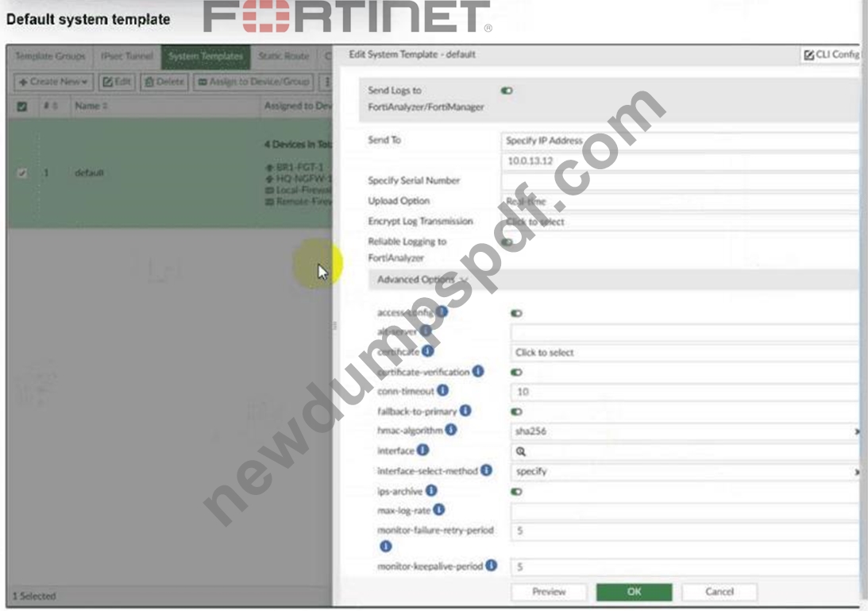Click the info icon beside certificate
The height and width of the screenshot is (611, 868).
[x=428, y=351]
